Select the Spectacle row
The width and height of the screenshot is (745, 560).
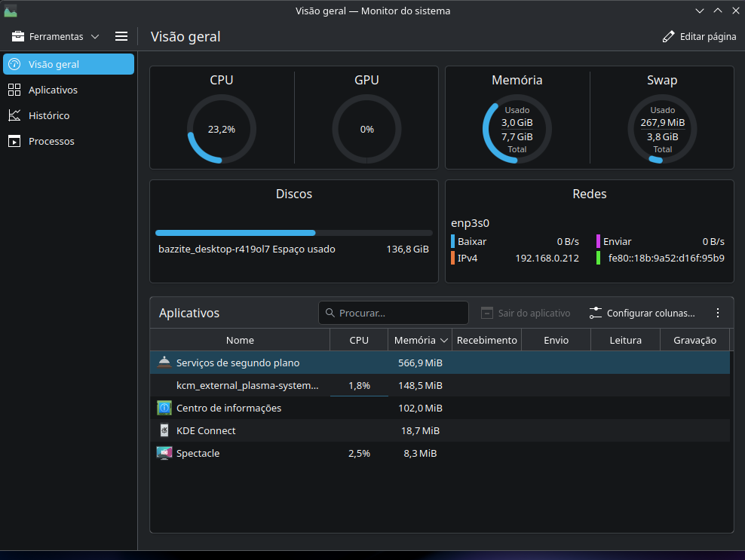pyautogui.click(x=440, y=453)
